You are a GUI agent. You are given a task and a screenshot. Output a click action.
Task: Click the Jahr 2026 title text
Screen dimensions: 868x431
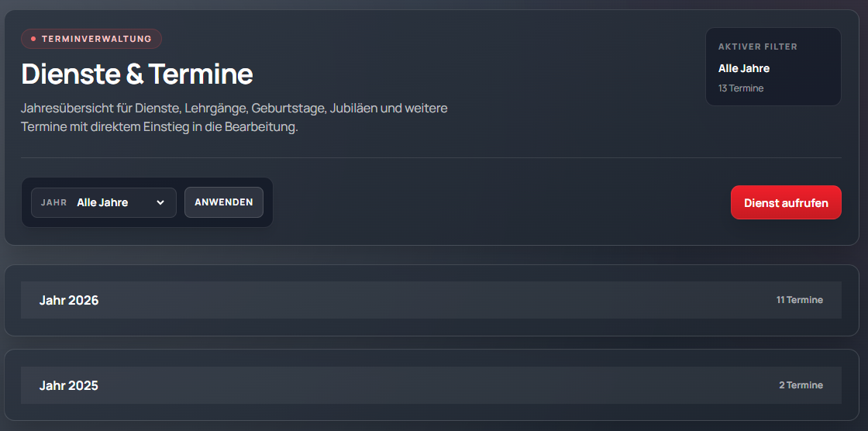[x=69, y=300]
